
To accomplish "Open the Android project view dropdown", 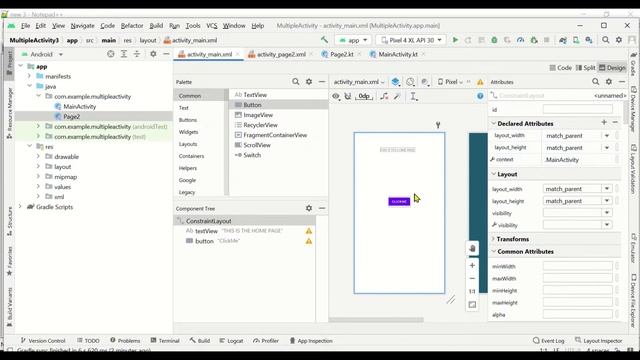I will coord(43,54).
